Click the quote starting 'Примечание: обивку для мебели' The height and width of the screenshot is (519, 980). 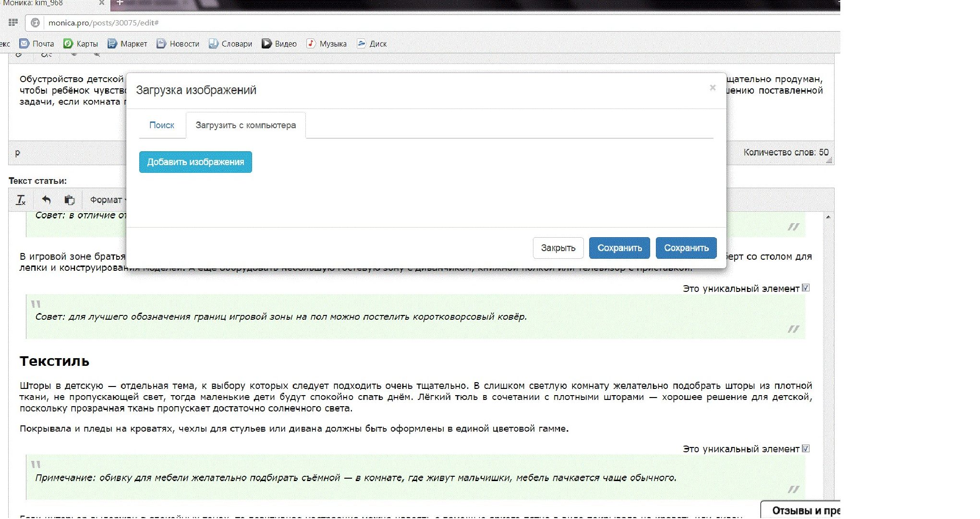(x=356, y=478)
